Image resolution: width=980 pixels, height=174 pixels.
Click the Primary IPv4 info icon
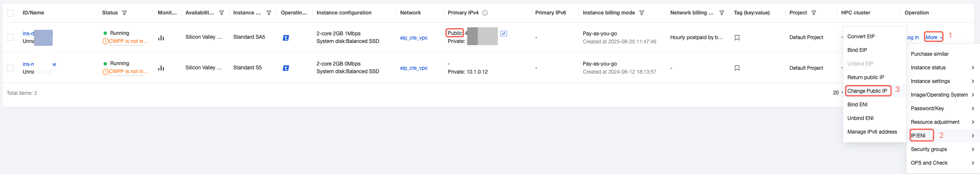485,13
